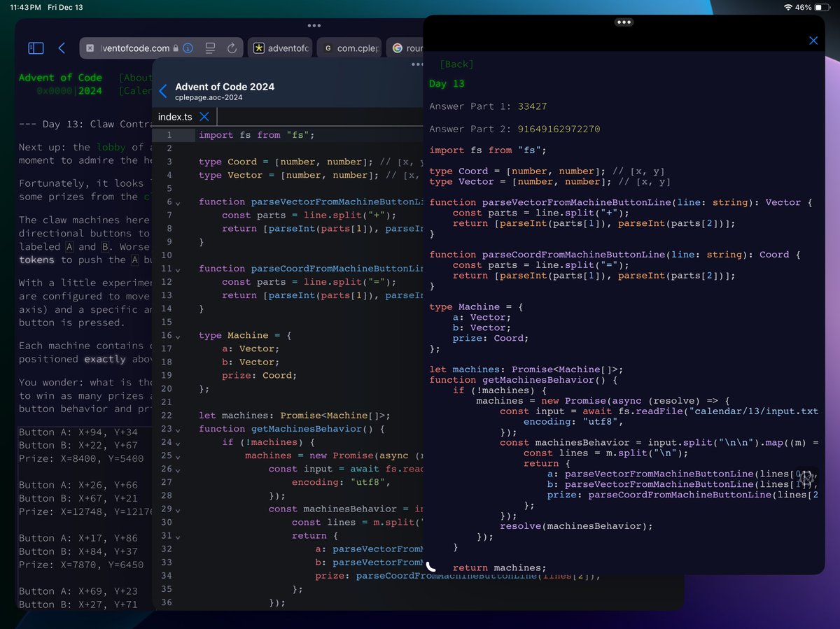This screenshot has width=840, height=629.
Task: Click 'prize: Coord;' line in editor
Action: [x=259, y=375]
